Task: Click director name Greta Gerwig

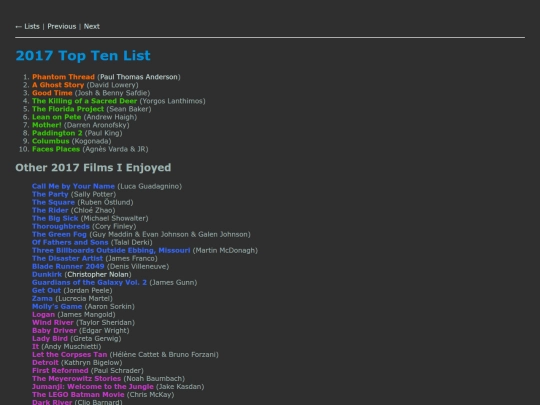Action: tap(96, 339)
